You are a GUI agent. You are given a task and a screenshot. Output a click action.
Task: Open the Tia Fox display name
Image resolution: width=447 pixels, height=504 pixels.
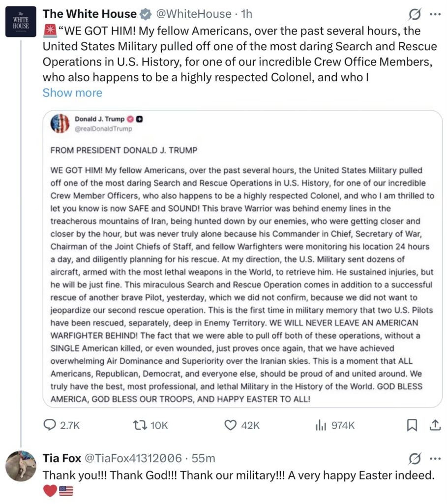[x=61, y=458]
